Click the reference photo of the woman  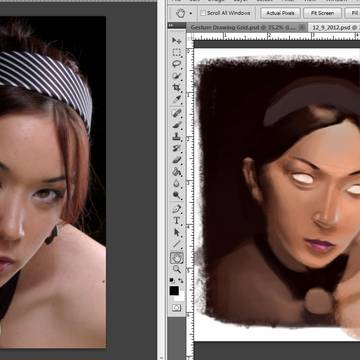(x=53, y=182)
